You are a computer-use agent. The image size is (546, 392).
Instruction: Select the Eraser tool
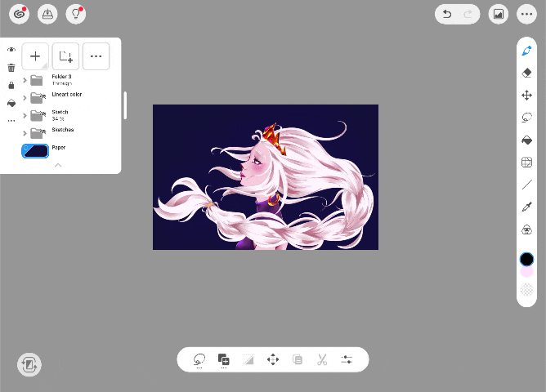526,73
